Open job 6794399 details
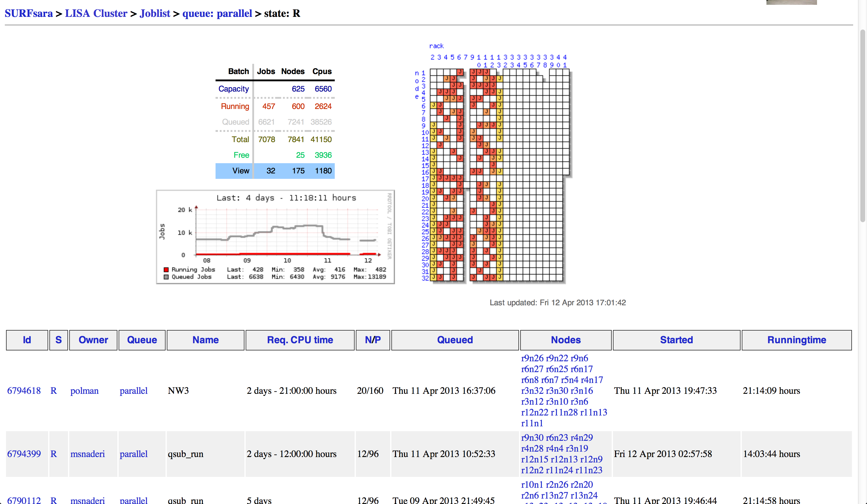This screenshot has width=867, height=504. [x=24, y=454]
